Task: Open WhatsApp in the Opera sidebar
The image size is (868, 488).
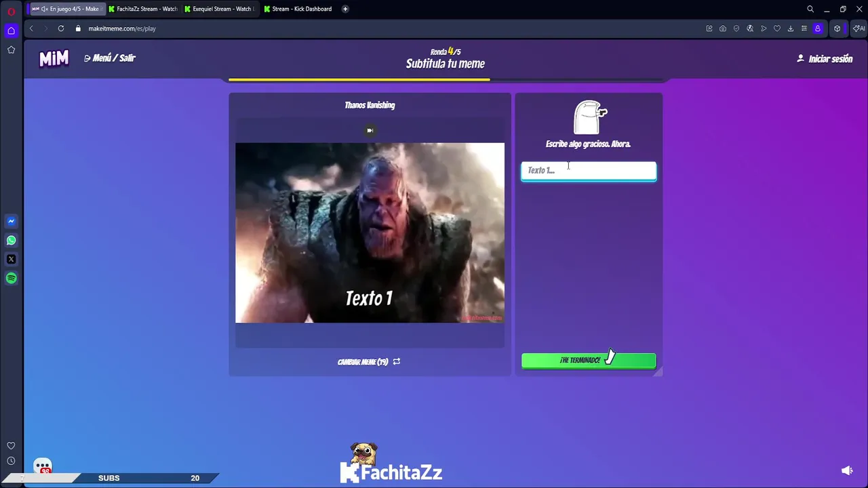Action: (x=11, y=240)
